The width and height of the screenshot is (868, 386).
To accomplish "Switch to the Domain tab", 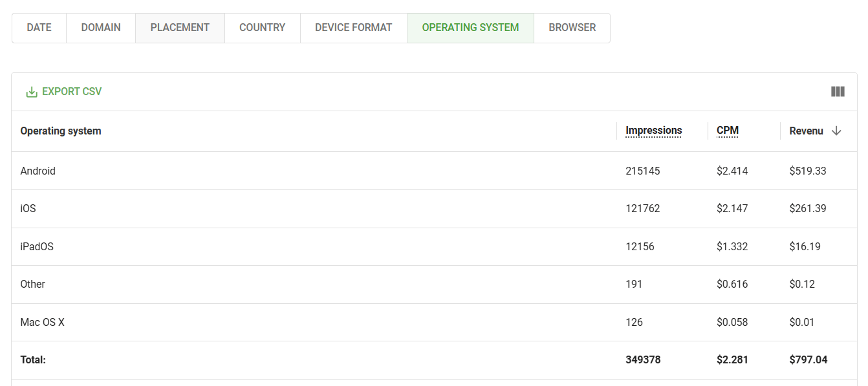I will 101,28.
